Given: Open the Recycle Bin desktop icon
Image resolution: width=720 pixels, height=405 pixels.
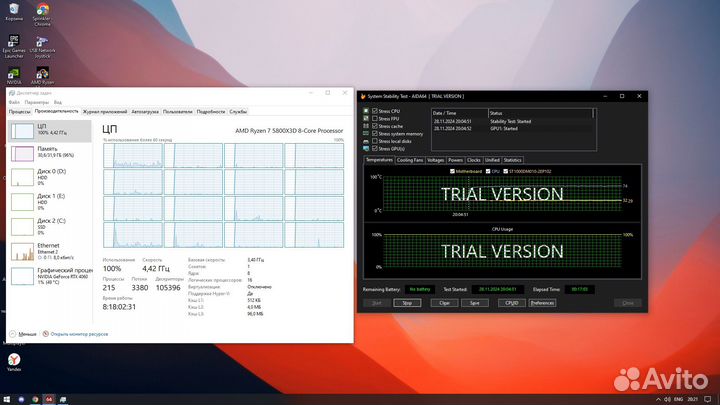Looking at the screenshot, I should tap(14, 12).
